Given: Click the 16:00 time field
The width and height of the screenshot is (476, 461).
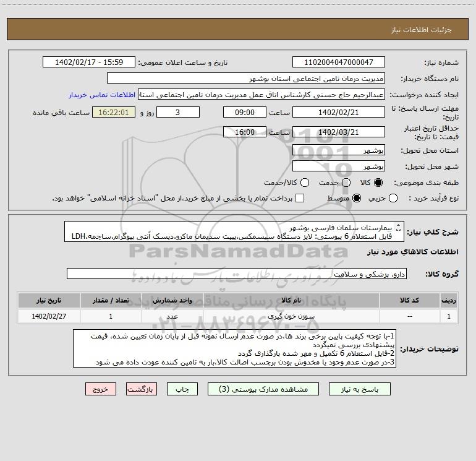Looking at the screenshot, I should point(245,132).
